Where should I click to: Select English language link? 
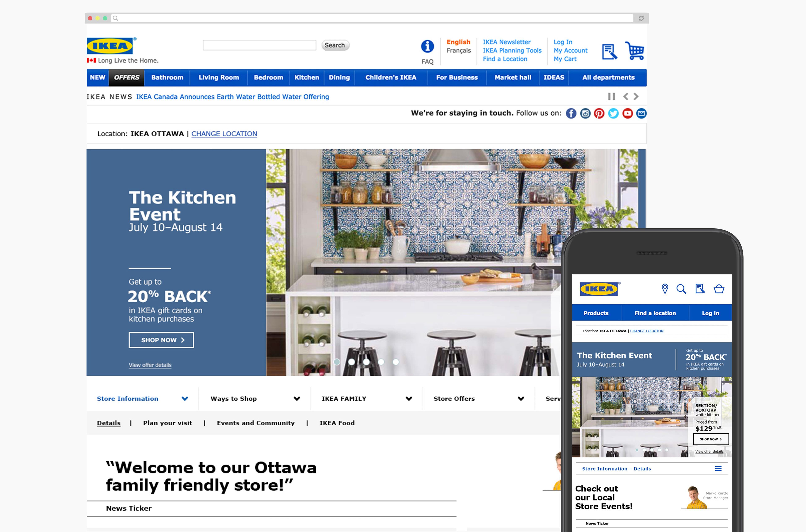pyautogui.click(x=458, y=42)
